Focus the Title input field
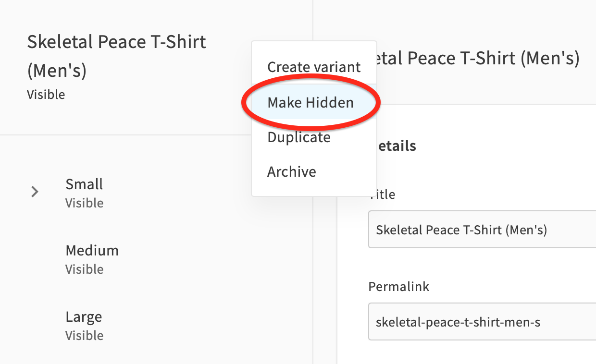The height and width of the screenshot is (364, 596). pyautogui.click(x=482, y=230)
